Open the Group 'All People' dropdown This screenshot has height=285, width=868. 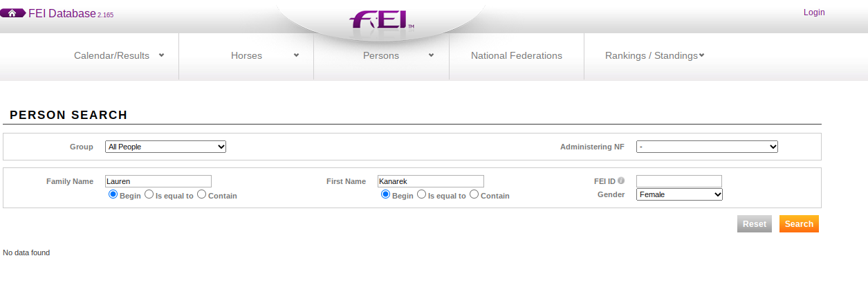point(166,147)
